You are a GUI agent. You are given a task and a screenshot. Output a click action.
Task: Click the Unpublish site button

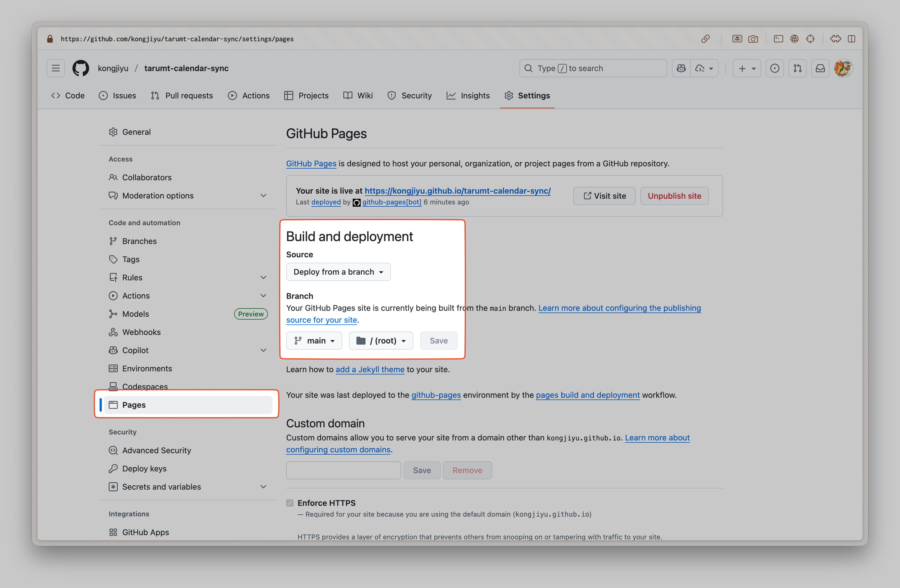[x=674, y=196]
